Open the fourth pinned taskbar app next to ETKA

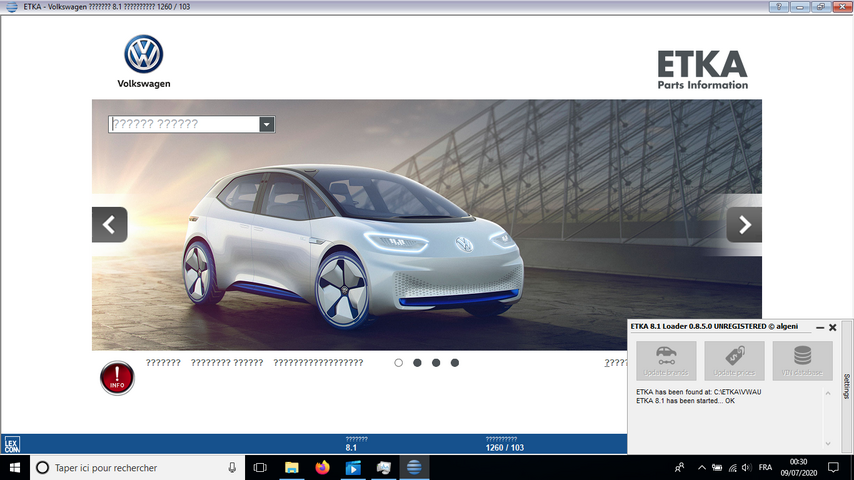coord(383,467)
